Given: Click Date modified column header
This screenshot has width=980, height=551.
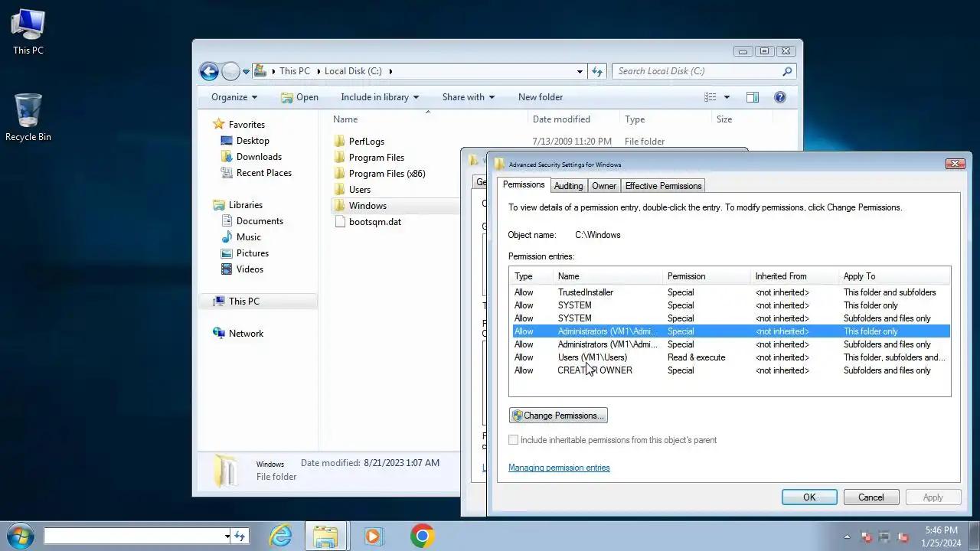Looking at the screenshot, I should coord(573,119).
